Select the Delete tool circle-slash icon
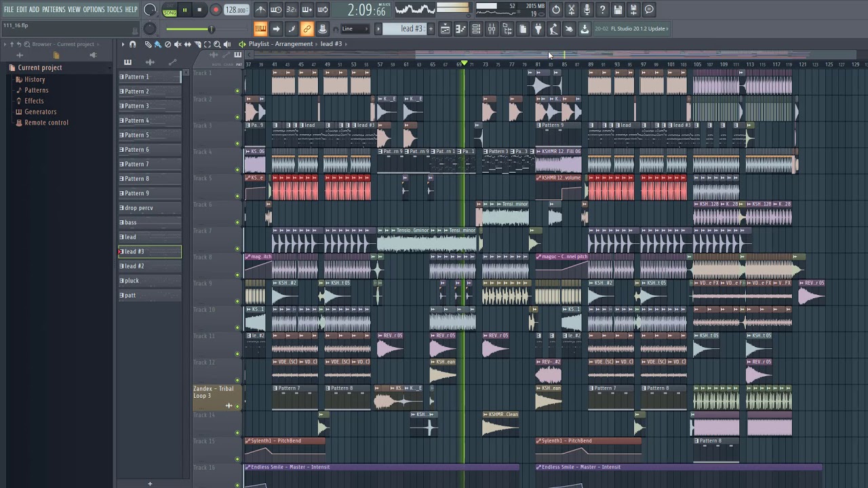The image size is (868, 488). 167,44
